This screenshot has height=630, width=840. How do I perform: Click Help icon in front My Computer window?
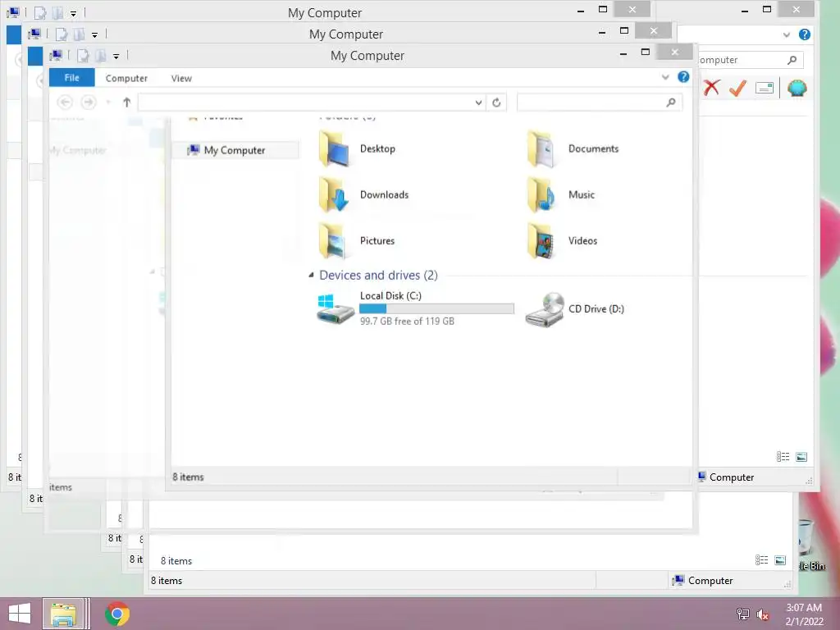coord(683,77)
